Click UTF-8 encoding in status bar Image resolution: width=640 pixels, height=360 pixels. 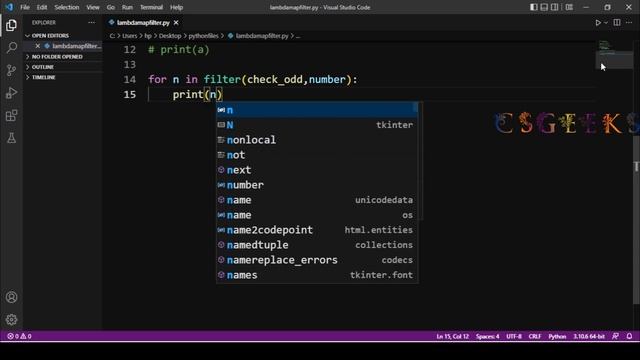click(x=514, y=336)
